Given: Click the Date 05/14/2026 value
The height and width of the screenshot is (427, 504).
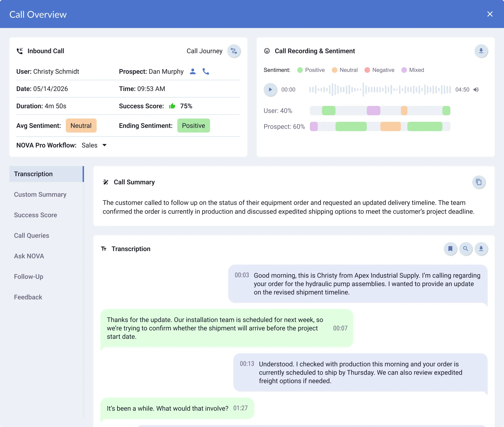Looking at the screenshot, I should coord(50,89).
